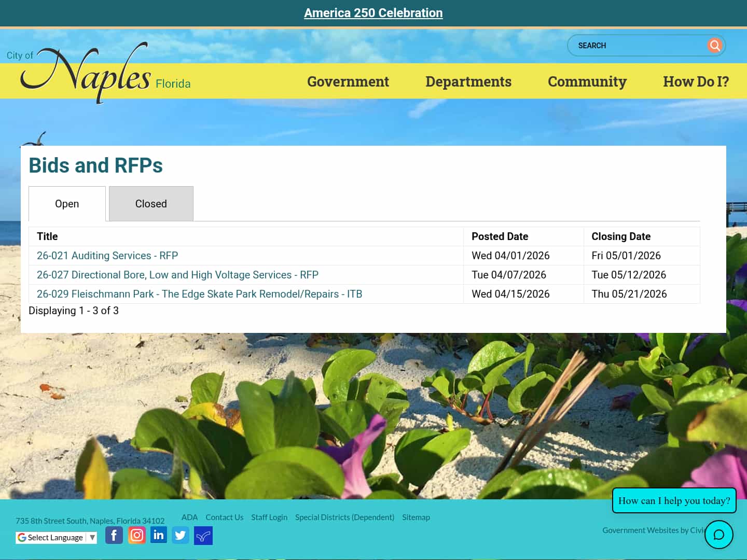Viewport: 747px width, 560px height.
Task: Open the LinkedIn social media icon
Action: [x=159, y=535]
